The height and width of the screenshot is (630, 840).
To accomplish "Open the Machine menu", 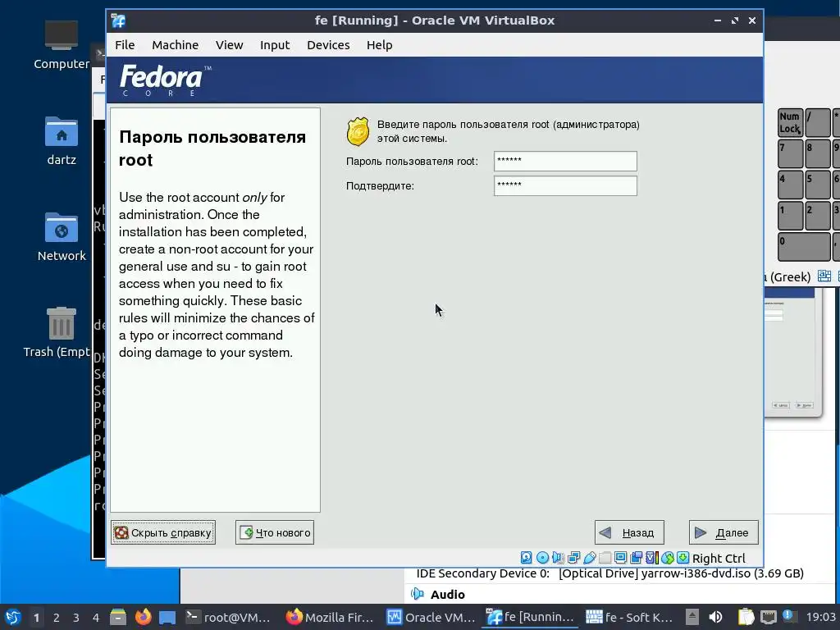I will [176, 45].
